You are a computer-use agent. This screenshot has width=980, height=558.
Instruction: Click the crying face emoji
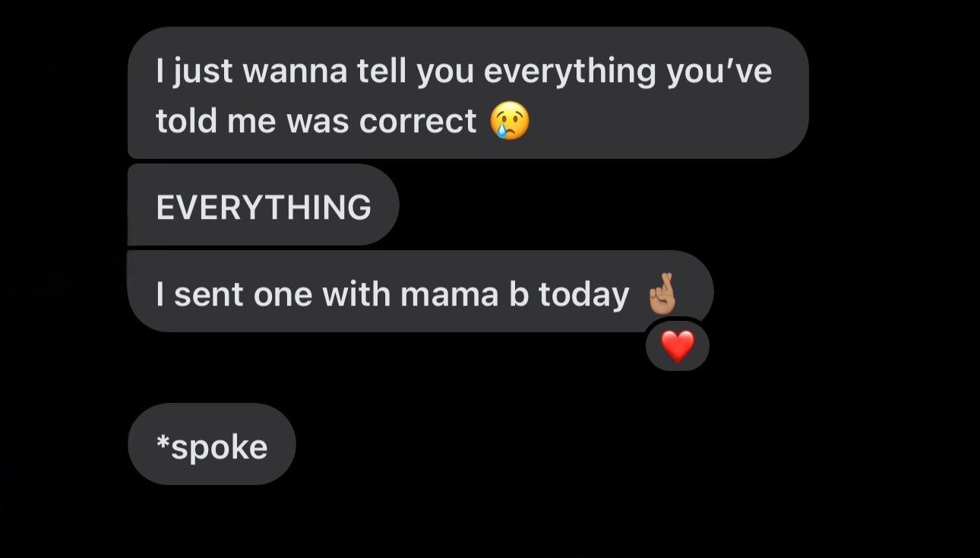510,121
